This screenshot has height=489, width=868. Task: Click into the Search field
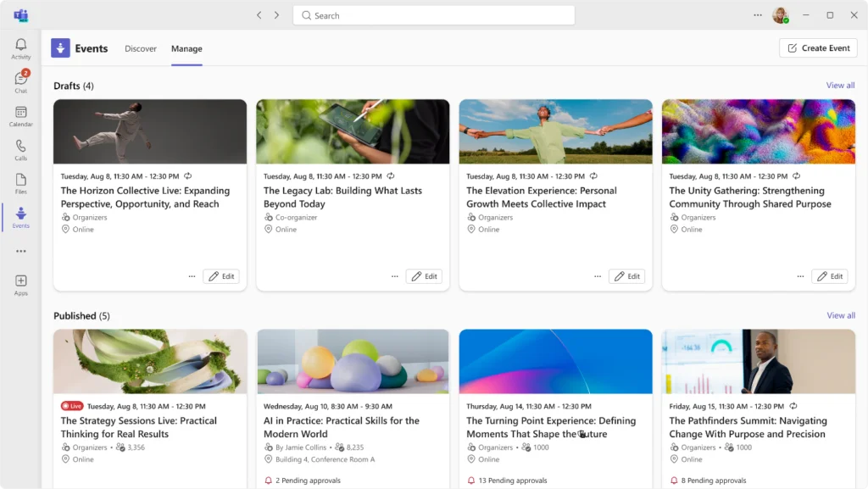pyautogui.click(x=433, y=15)
